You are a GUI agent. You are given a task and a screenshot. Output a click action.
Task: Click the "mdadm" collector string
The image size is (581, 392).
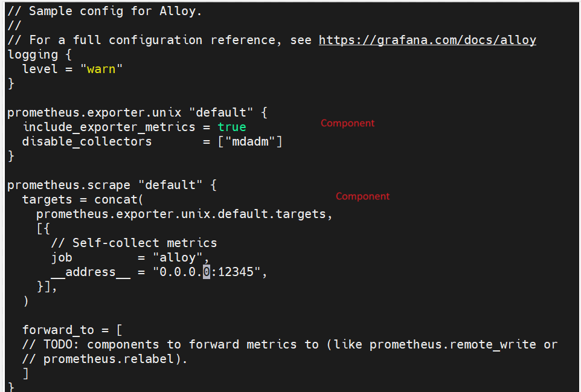click(250, 141)
